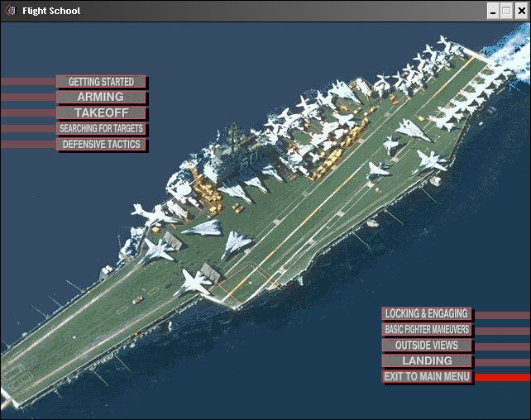The height and width of the screenshot is (420, 531).
Task: Click the stripe right of Outside Views
Action: pyautogui.click(x=501, y=346)
